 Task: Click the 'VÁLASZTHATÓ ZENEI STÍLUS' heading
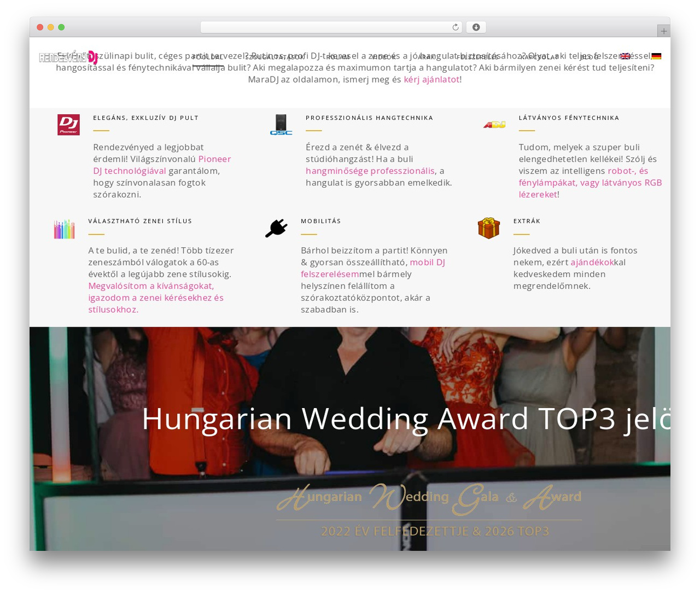(x=141, y=221)
